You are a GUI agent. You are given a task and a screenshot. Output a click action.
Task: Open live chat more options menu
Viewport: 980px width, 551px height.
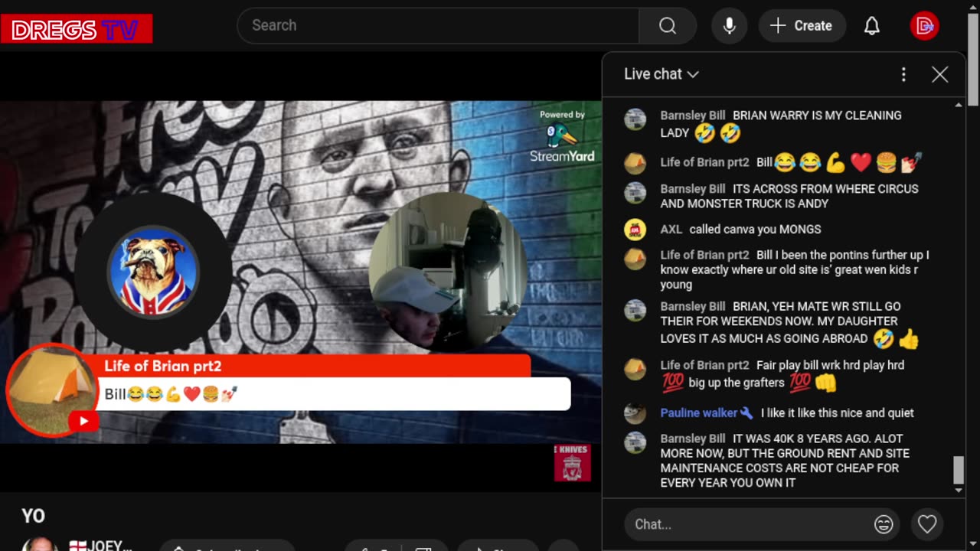point(903,74)
